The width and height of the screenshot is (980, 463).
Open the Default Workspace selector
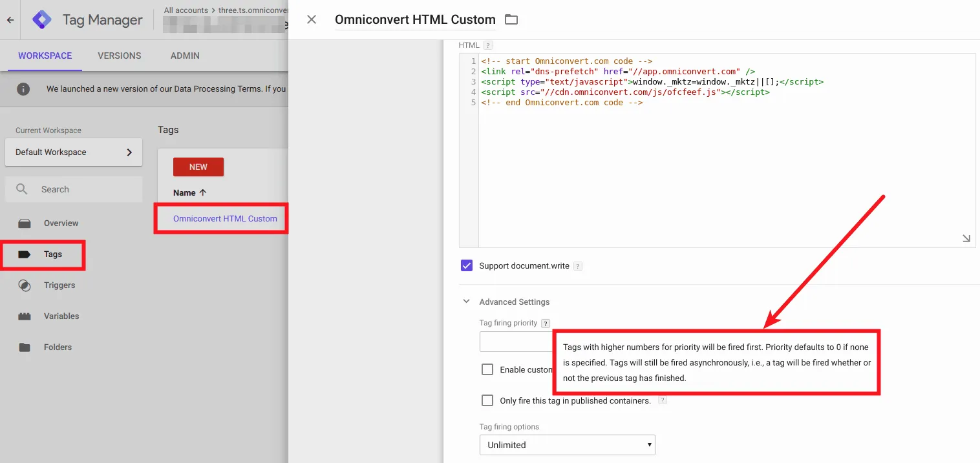pyautogui.click(x=72, y=152)
